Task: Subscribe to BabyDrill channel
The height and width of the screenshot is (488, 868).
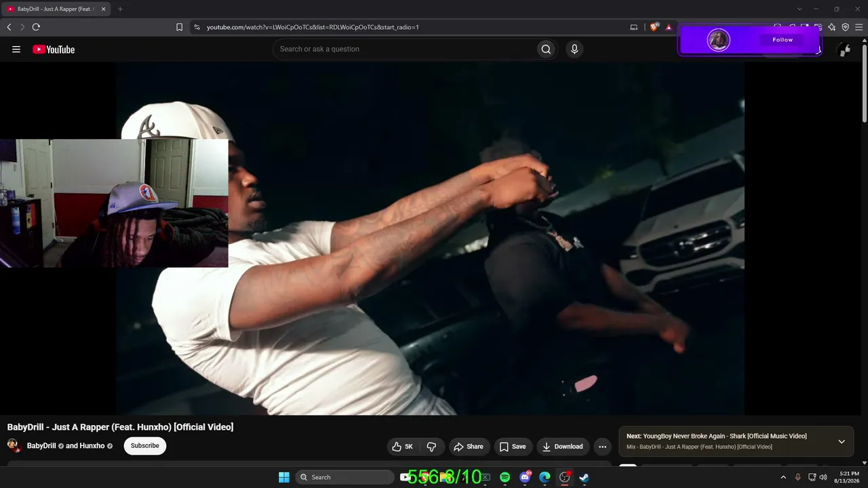Action: [145, 446]
